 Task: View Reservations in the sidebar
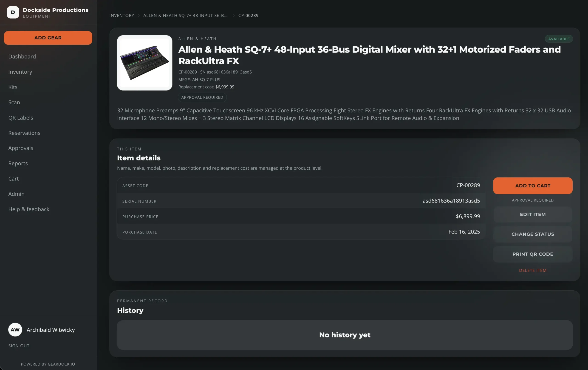coord(24,133)
